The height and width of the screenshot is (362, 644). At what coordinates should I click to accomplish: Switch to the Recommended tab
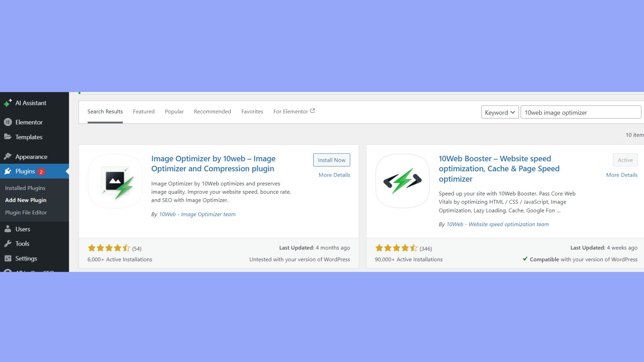click(x=212, y=111)
